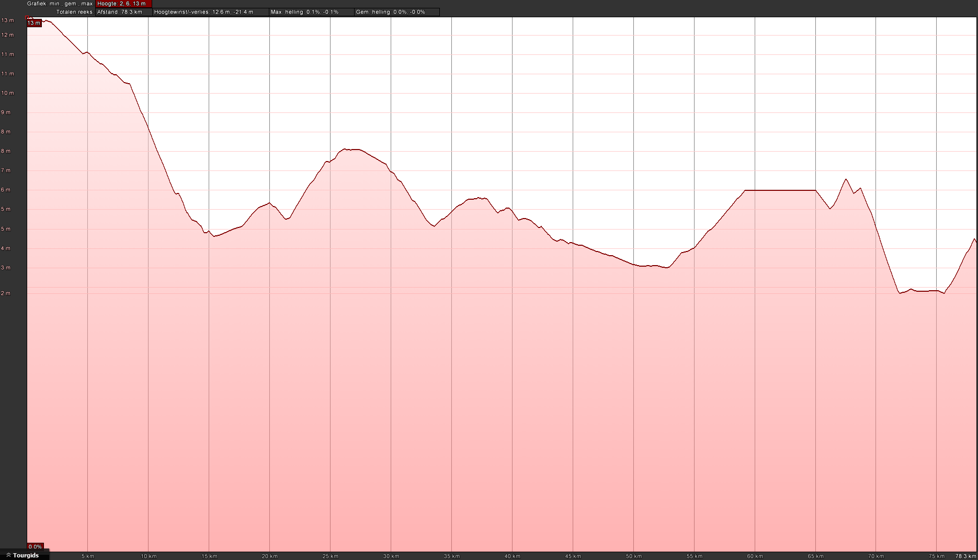Viewport: 978px width, 560px height.
Task: Click the 13 m elevation tooltip label
Action: coord(34,23)
